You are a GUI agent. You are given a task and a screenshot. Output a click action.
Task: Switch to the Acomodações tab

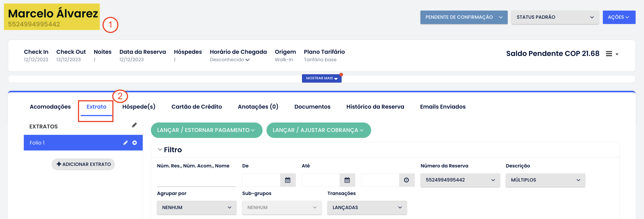coord(50,107)
